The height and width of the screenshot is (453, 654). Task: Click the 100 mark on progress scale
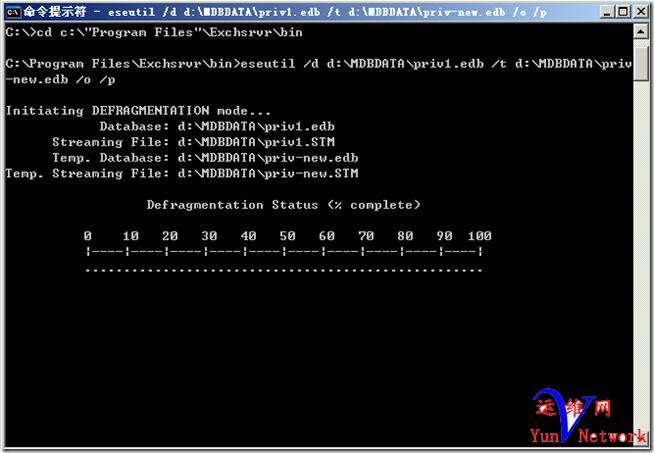pyautogui.click(x=480, y=236)
